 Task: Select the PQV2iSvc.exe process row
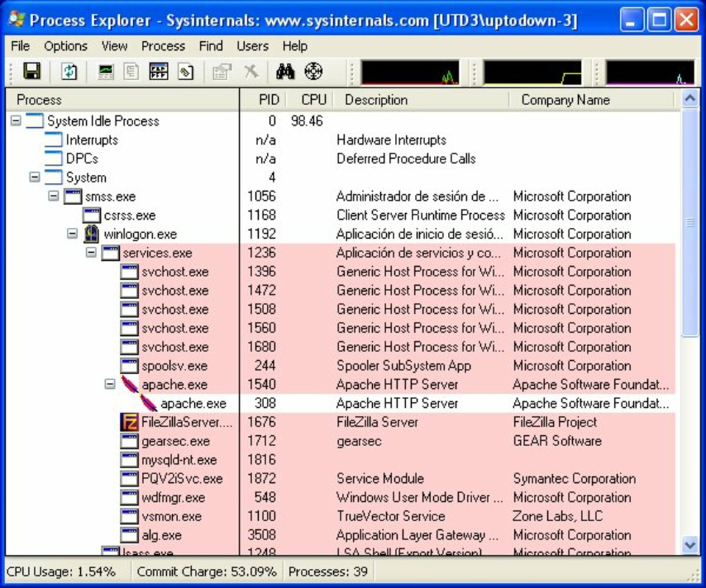pos(340,478)
